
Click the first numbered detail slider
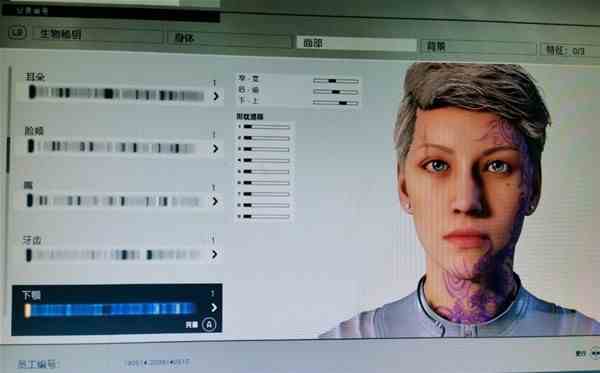click(266, 127)
